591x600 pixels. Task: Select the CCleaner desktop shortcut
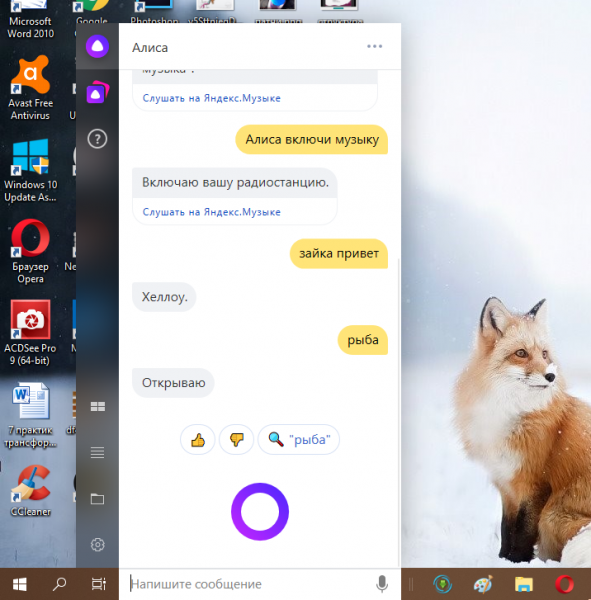click(31, 491)
